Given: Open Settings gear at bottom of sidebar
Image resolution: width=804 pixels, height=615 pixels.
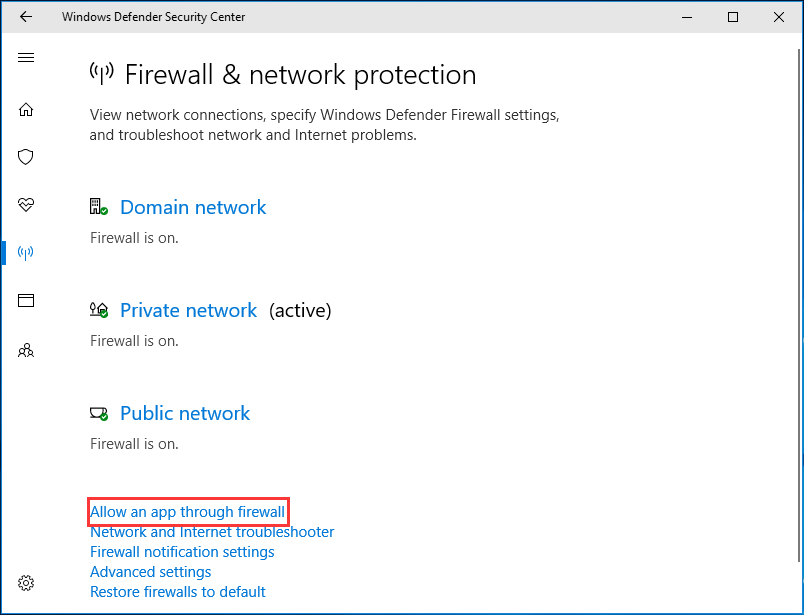Looking at the screenshot, I should click(26, 582).
